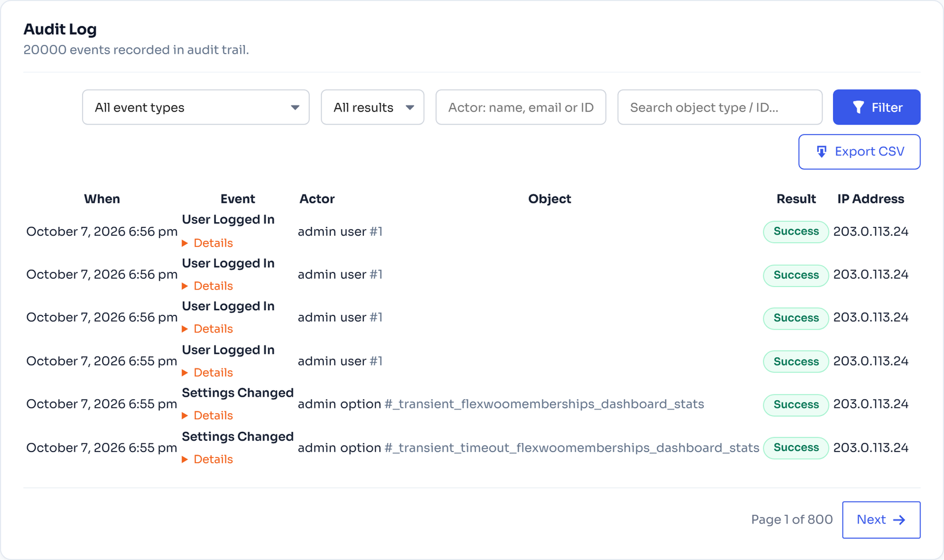Expand Details of second User Logged In row
Viewport: 944px width, 560px height.
click(x=208, y=286)
